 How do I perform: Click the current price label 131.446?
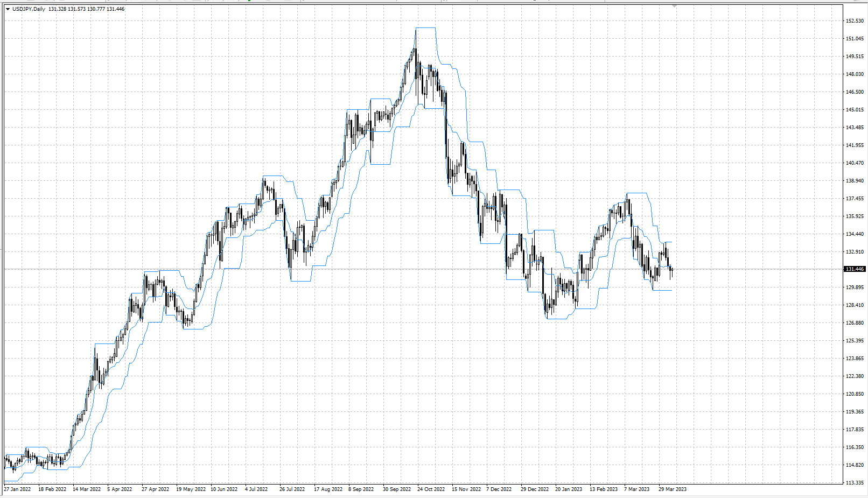pos(854,269)
